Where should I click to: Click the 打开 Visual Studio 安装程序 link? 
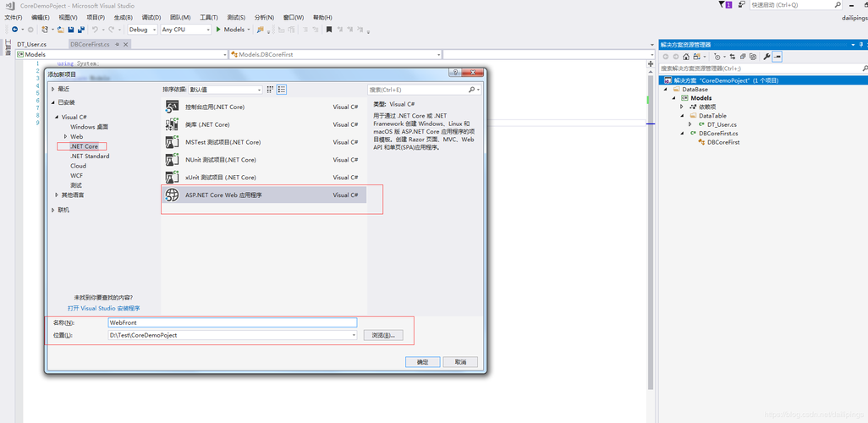(x=103, y=308)
